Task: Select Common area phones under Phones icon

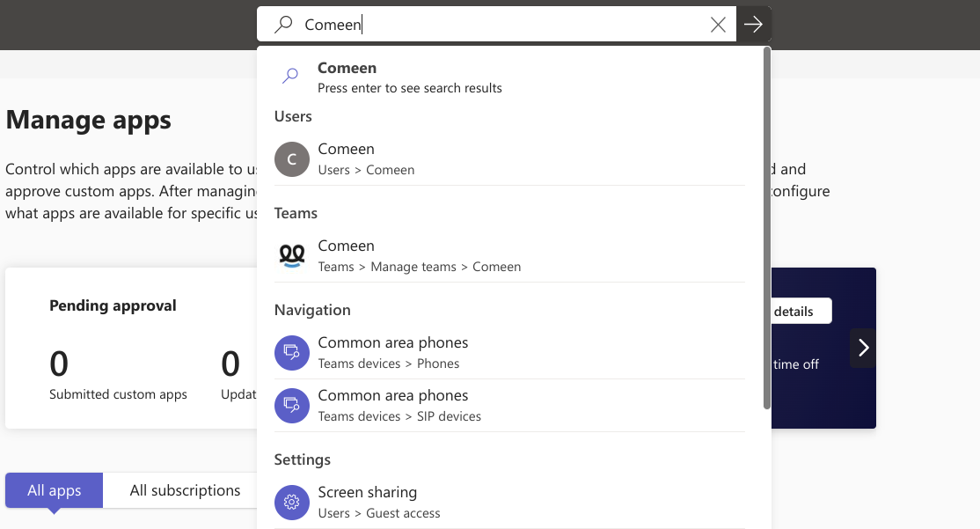Action: [x=292, y=353]
